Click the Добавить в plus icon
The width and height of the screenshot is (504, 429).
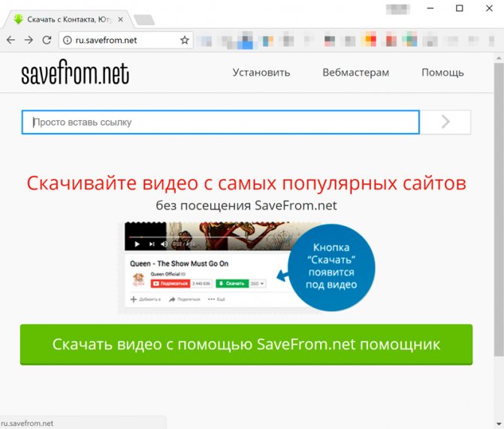[x=134, y=300]
